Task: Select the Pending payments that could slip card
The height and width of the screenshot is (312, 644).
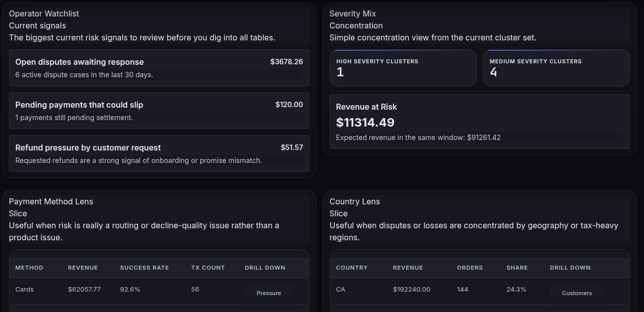Action: point(159,111)
